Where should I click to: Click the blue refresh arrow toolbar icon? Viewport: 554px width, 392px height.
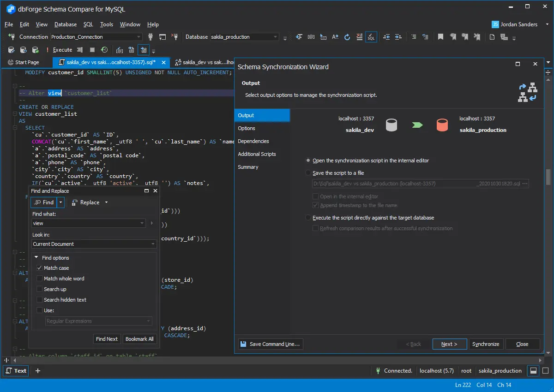[x=347, y=37]
